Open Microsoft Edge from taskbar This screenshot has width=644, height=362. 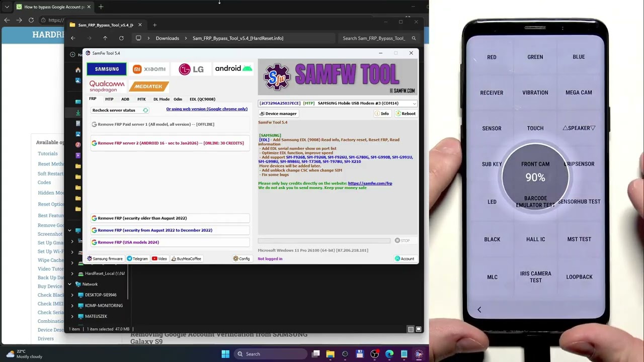pos(389,354)
